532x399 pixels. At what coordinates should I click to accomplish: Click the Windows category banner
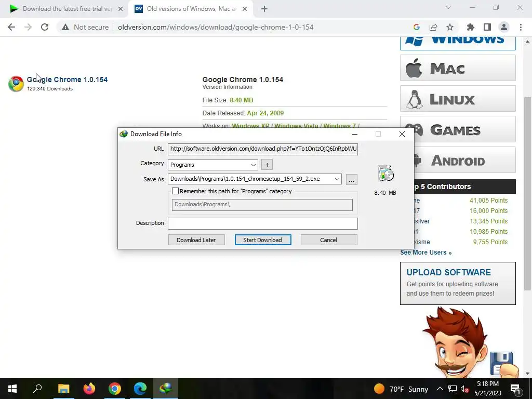coord(458,43)
